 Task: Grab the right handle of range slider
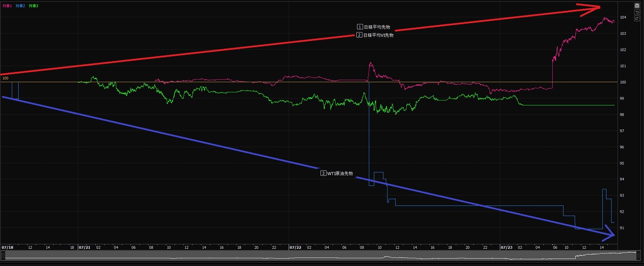(x=638, y=256)
